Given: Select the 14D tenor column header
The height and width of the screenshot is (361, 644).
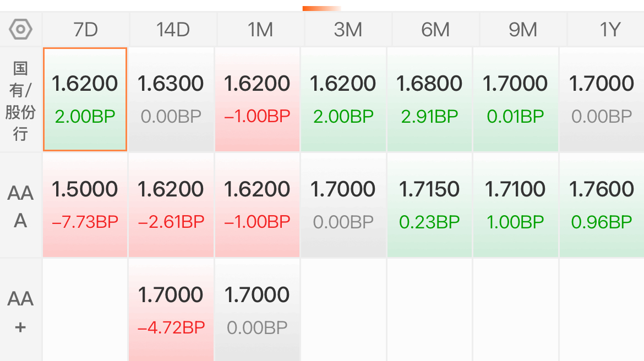Looking at the screenshot, I should pyautogui.click(x=173, y=30).
